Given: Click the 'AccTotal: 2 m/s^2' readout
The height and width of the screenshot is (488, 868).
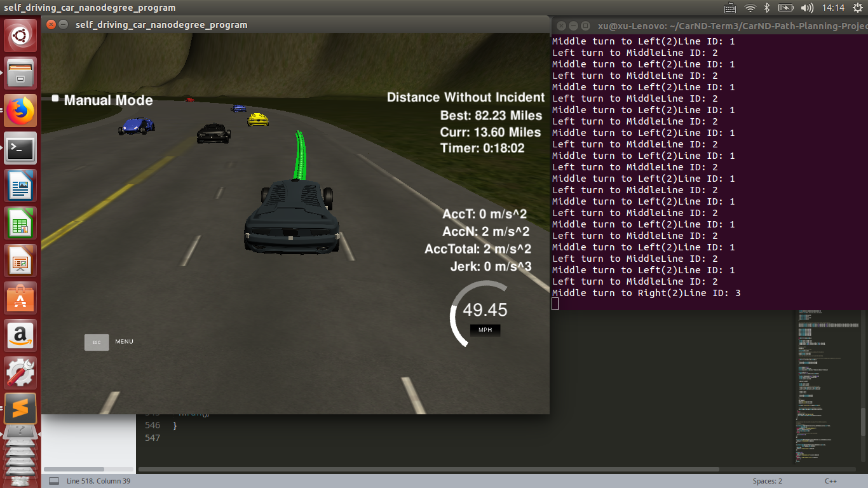Looking at the screenshot, I should [x=478, y=249].
